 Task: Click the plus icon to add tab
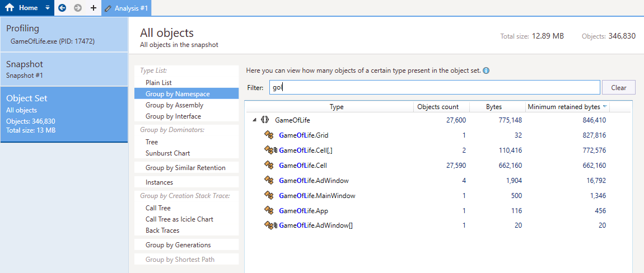point(93,8)
